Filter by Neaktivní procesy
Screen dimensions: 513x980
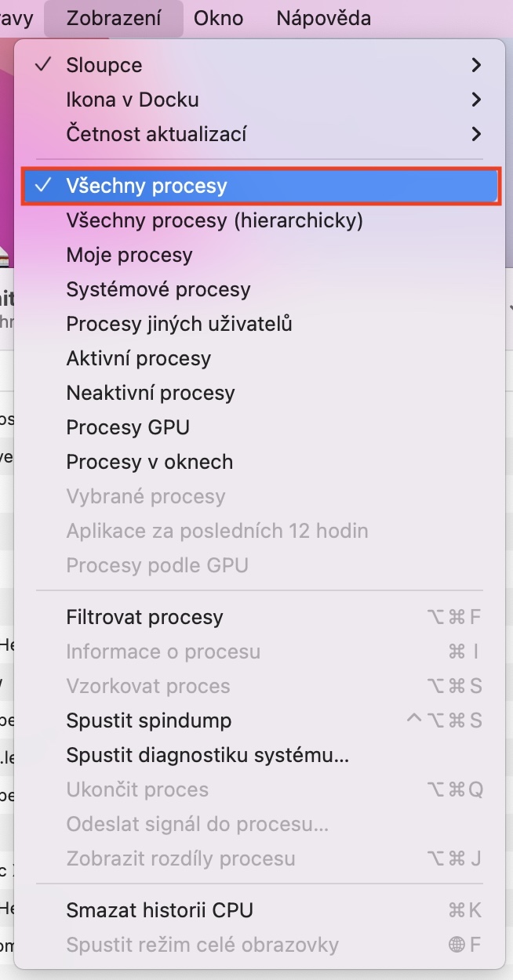pos(151,393)
